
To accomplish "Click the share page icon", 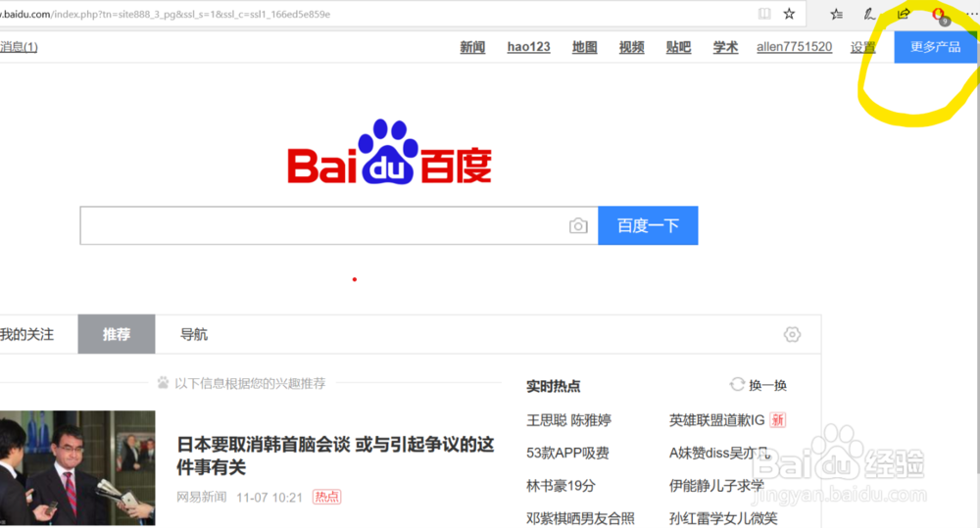I will click(904, 14).
